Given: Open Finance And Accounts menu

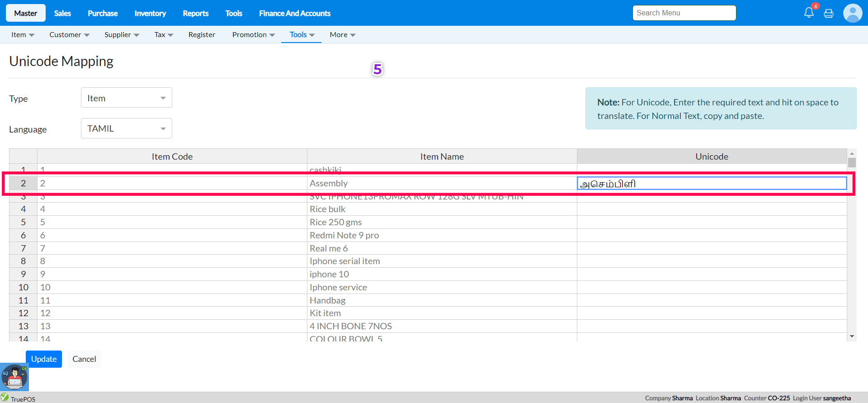Looking at the screenshot, I should [x=294, y=13].
